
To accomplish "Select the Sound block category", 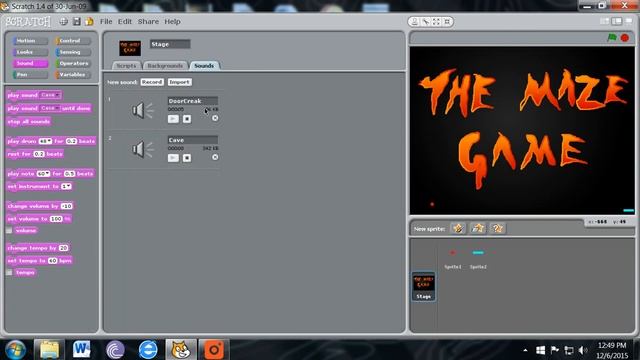I will 30,64.
